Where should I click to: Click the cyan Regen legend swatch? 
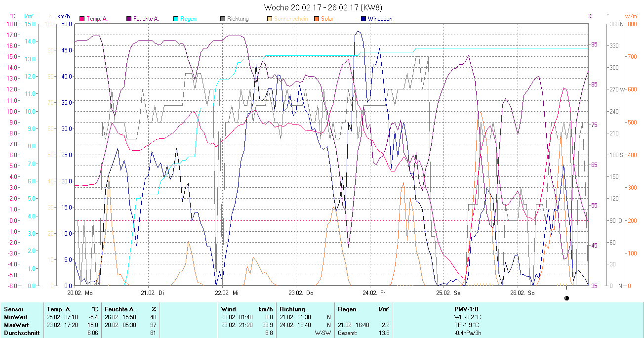(x=176, y=19)
